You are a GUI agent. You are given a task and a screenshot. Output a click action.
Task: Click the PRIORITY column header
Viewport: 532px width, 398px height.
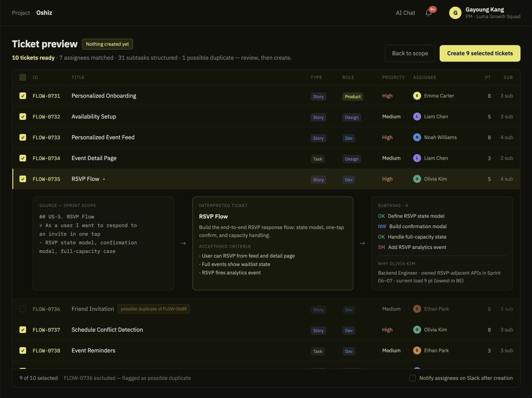click(393, 77)
